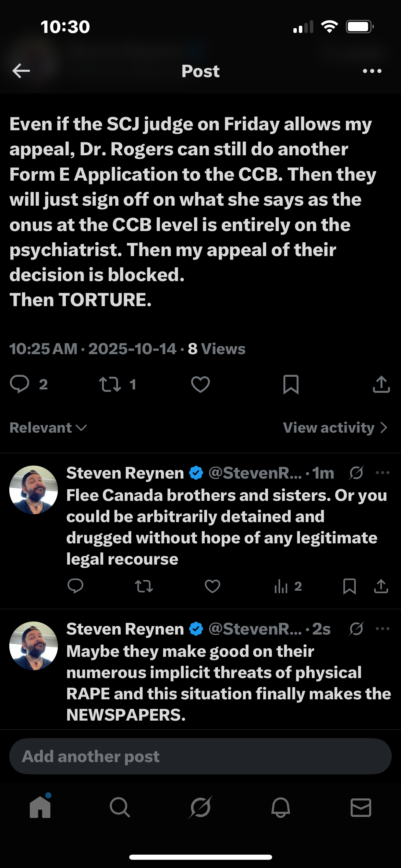Bookmark the main post
The image size is (401, 868).
(x=291, y=384)
